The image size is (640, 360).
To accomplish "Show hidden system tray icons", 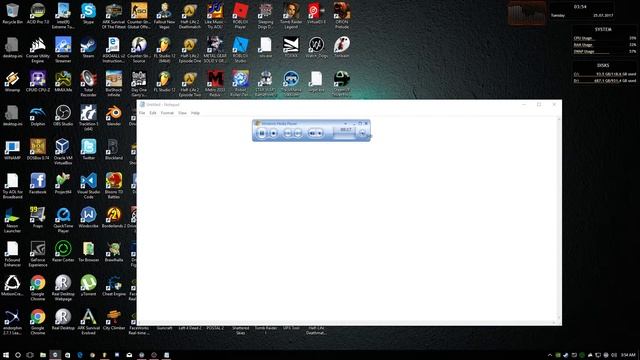I will click(x=550, y=355).
